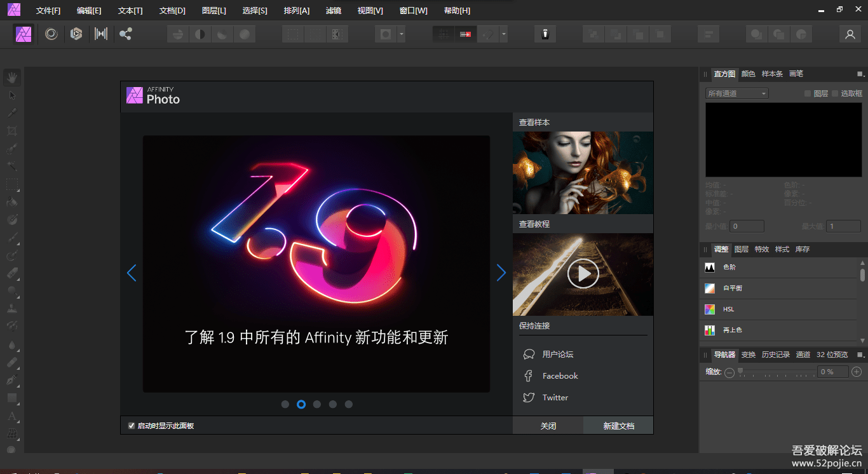Open the 滤镜 menu
Viewport: 868px width, 474px height.
pos(333,11)
